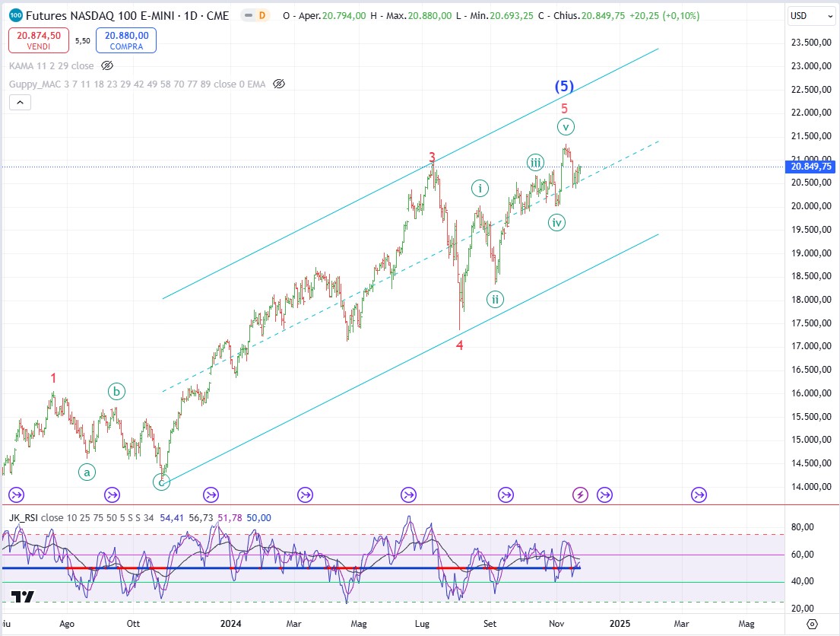Select the KAMA 11 2 29 close legend
Image resolution: width=840 pixels, height=636 pixels.
[52, 66]
